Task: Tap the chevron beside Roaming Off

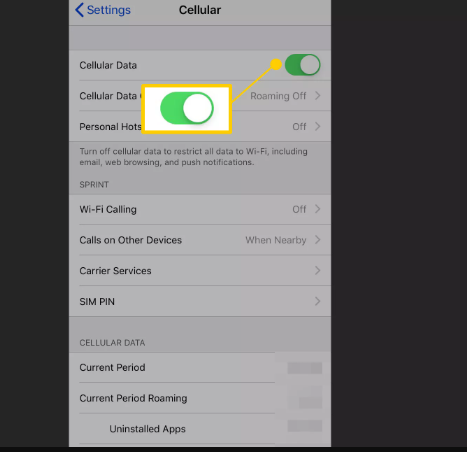Action: point(317,96)
